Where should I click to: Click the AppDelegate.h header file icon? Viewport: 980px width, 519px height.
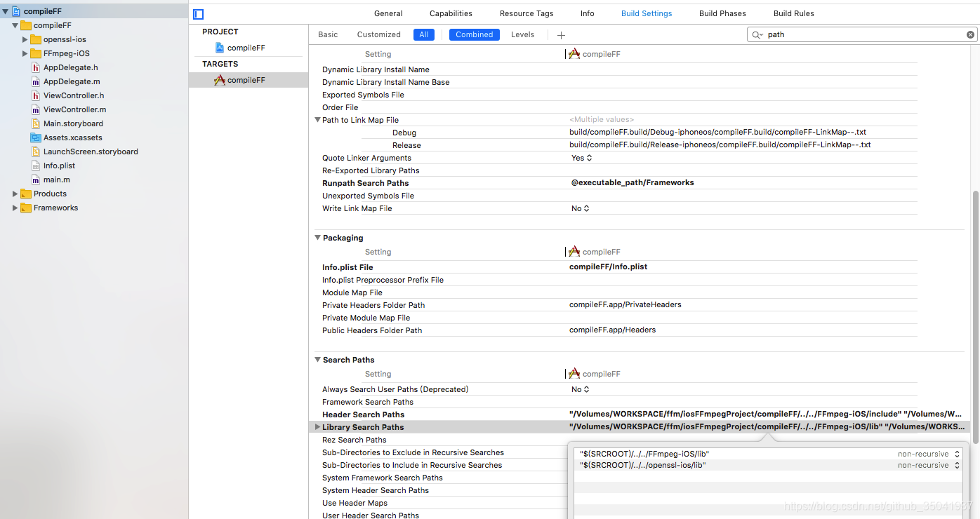coord(37,67)
